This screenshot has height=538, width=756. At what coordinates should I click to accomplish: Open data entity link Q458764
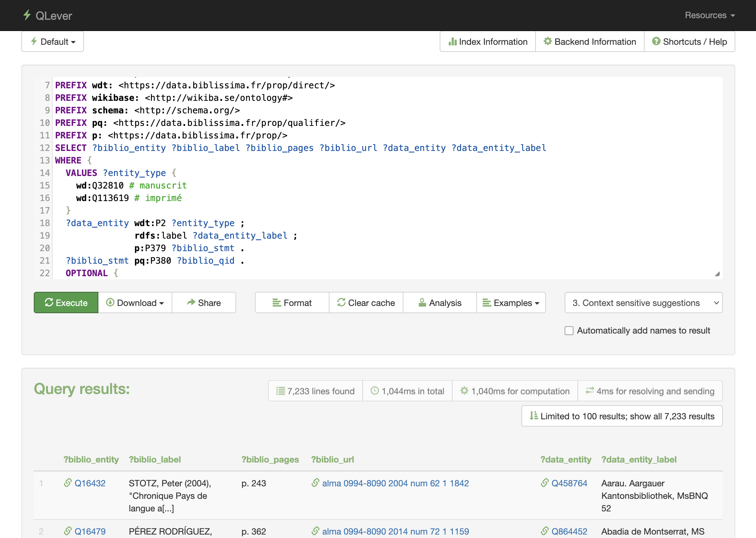[x=569, y=483]
